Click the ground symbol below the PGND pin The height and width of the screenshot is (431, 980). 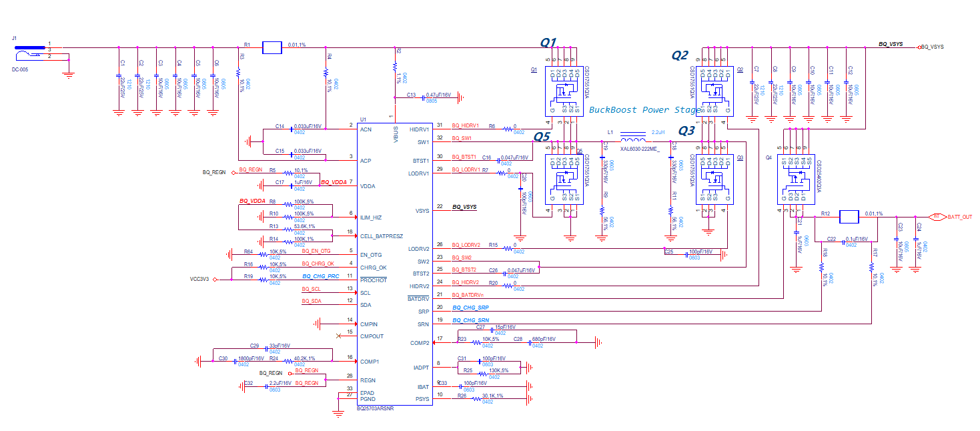tap(339, 413)
